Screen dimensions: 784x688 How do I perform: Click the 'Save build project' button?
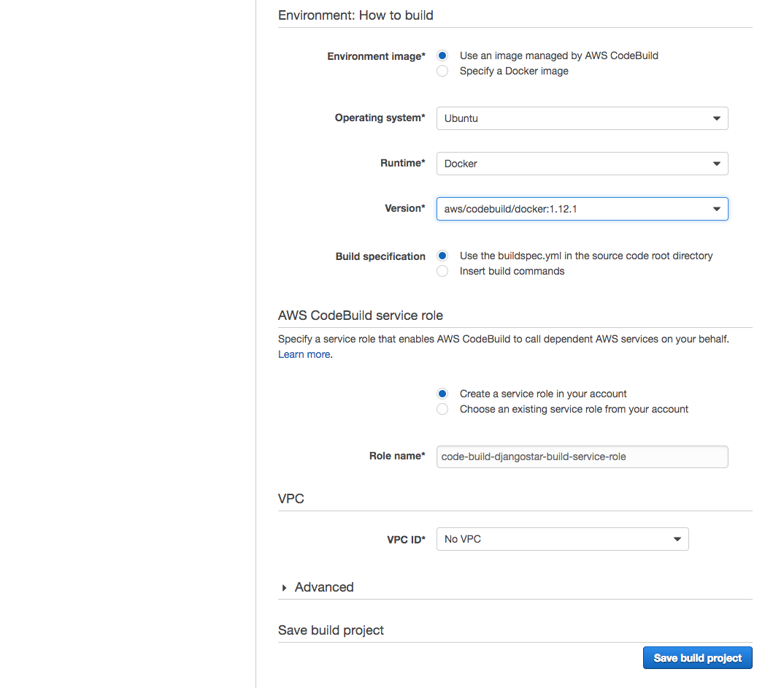pyautogui.click(x=698, y=658)
